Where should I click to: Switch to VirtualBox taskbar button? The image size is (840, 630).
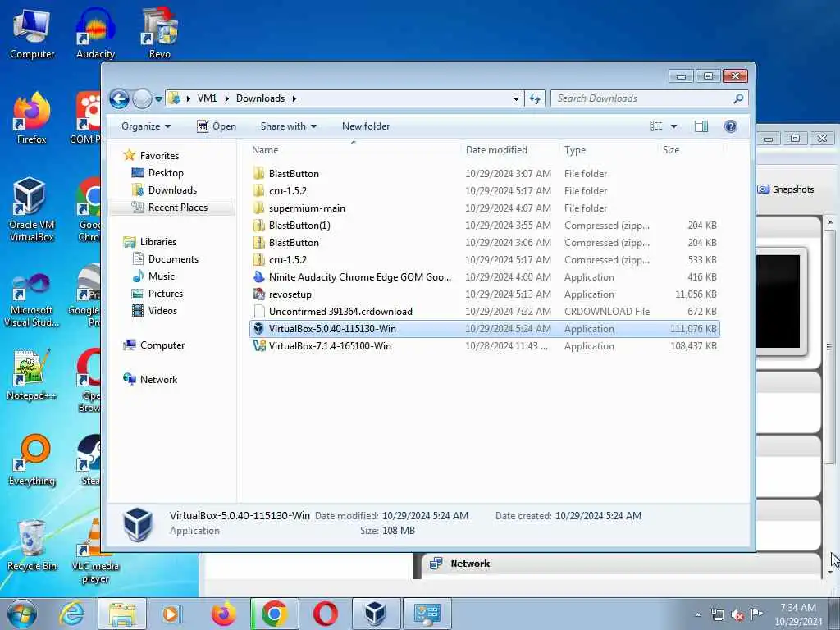click(376, 614)
